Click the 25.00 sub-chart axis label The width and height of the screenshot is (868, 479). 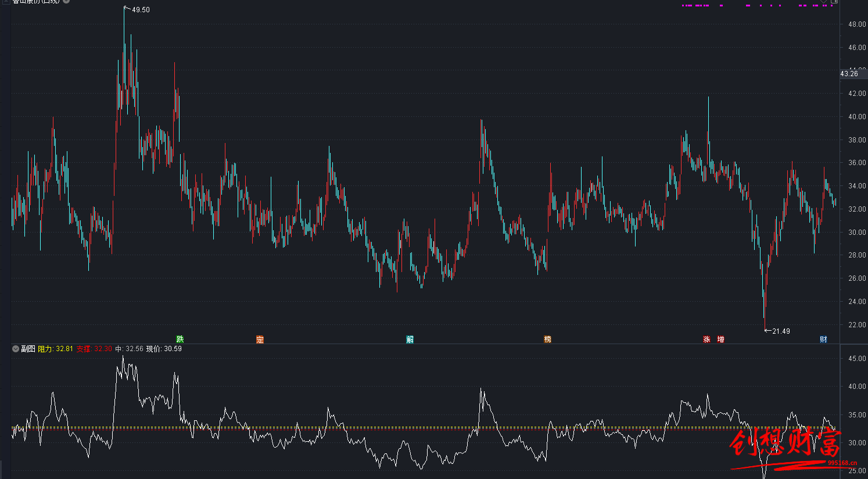[857, 471]
